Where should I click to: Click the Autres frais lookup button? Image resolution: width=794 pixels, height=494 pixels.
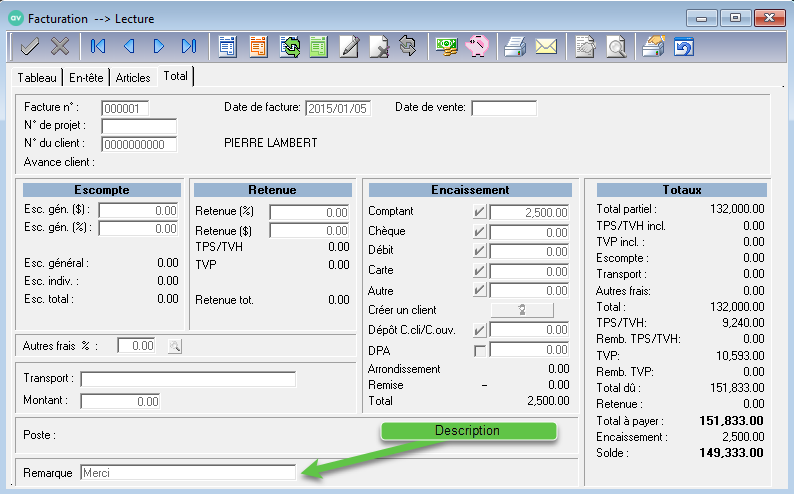click(x=175, y=346)
